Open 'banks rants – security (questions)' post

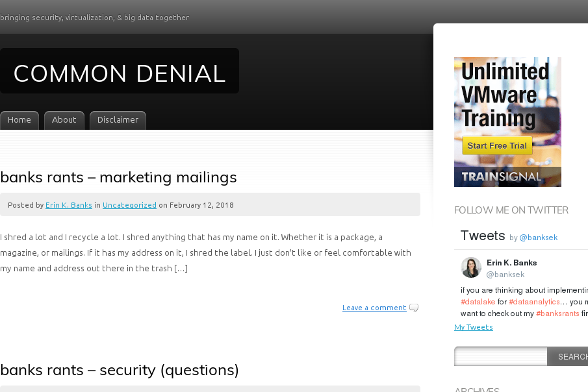pyautogui.click(x=120, y=370)
